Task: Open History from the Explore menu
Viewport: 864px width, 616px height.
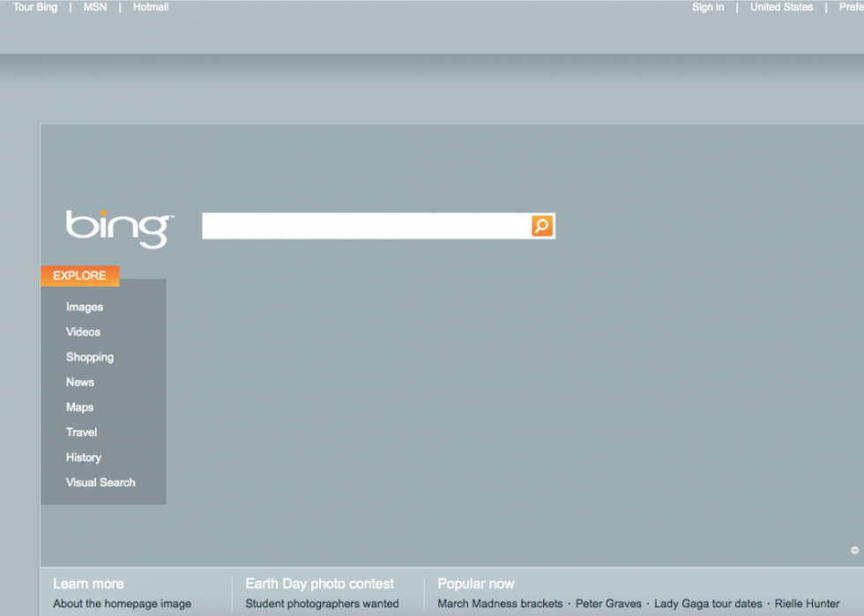Action: (x=84, y=457)
